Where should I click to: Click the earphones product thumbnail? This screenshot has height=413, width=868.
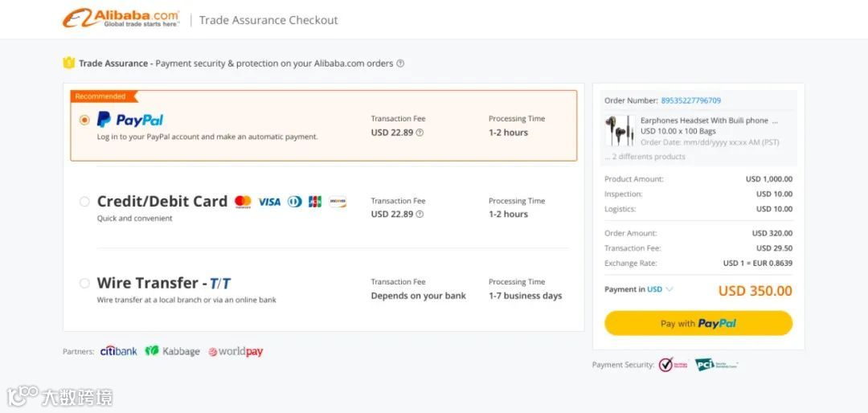pyautogui.click(x=619, y=130)
